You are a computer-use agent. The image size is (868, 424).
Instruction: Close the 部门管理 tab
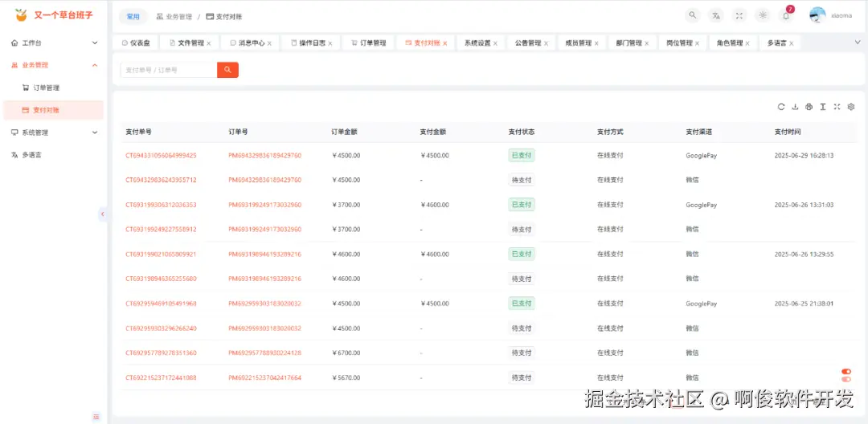point(646,43)
